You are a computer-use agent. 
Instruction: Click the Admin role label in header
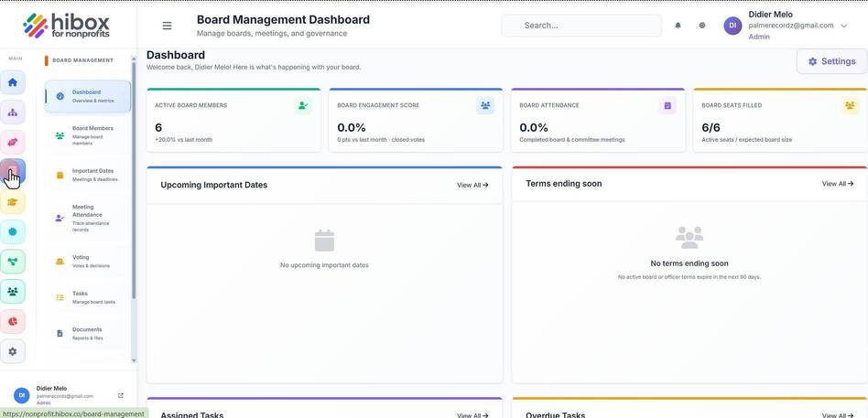759,37
